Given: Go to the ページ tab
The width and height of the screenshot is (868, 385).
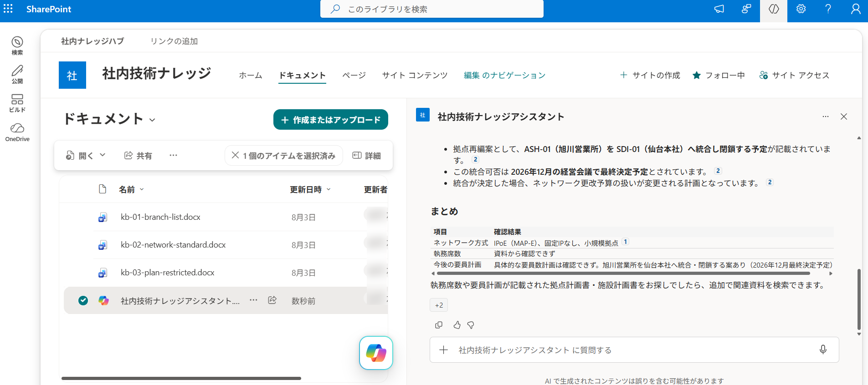Looking at the screenshot, I should [354, 75].
